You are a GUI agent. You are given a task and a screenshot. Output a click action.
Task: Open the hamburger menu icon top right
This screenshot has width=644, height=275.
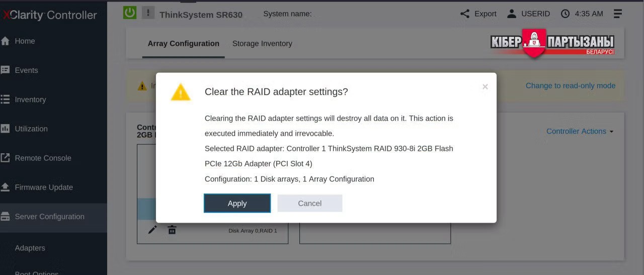[618, 14]
